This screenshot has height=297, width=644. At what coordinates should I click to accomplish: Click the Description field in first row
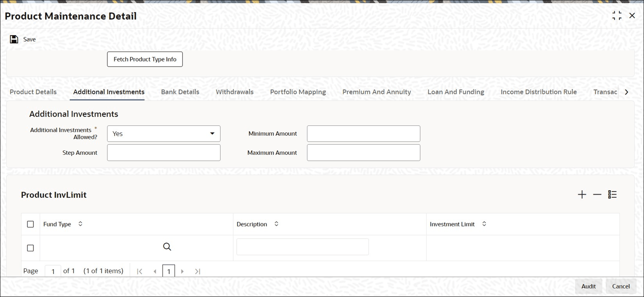303,247
